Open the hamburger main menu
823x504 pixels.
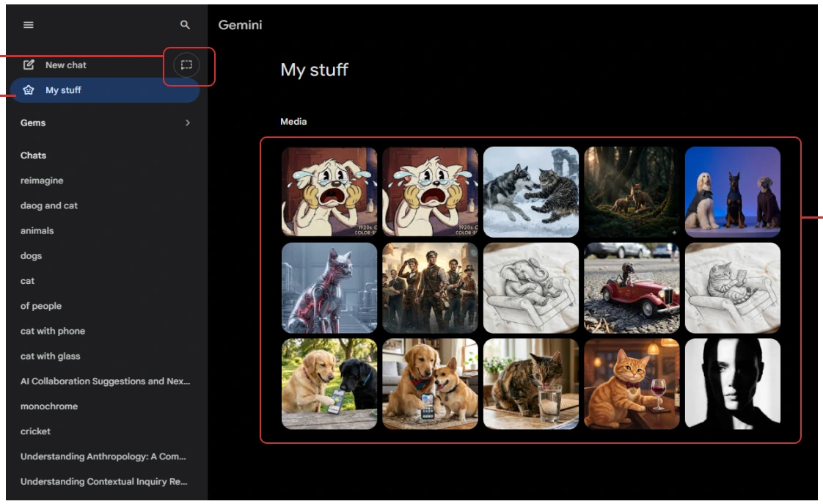(29, 25)
